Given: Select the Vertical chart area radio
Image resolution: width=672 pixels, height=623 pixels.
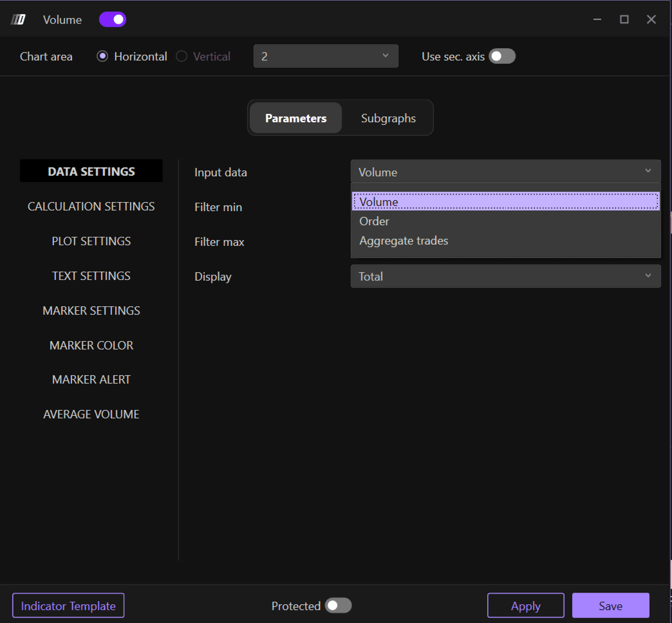Looking at the screenshot, I should (182, 56).
